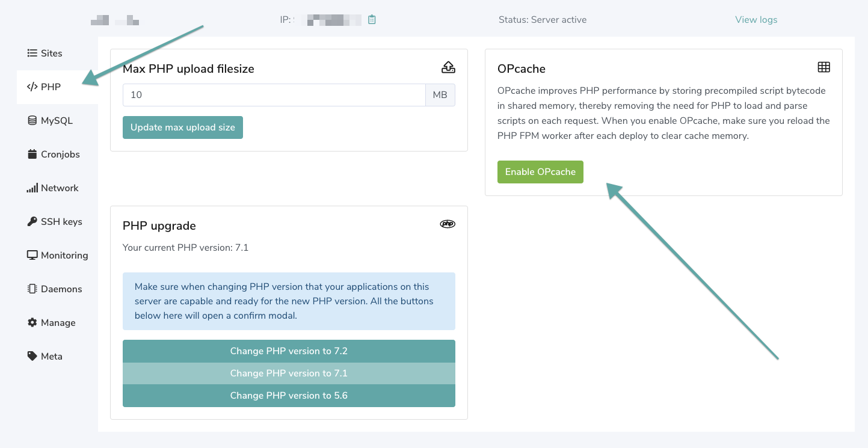Open Network settings
The image size is (868, 448).
(x=53, y=188)
